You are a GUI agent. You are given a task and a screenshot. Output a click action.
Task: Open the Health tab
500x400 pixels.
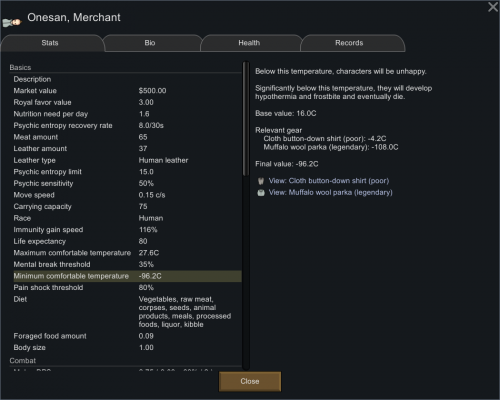tap(251, 43)
